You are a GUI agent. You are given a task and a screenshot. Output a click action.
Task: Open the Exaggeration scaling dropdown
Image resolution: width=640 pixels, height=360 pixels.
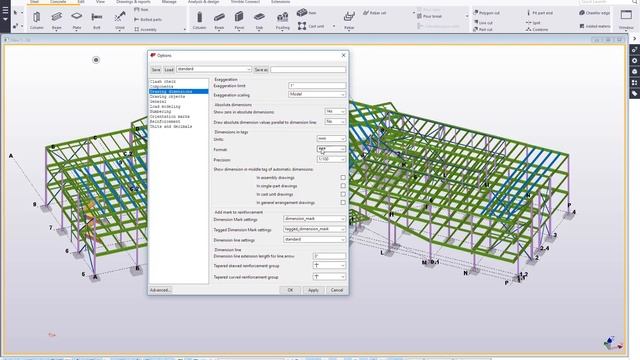click(317, 94)
